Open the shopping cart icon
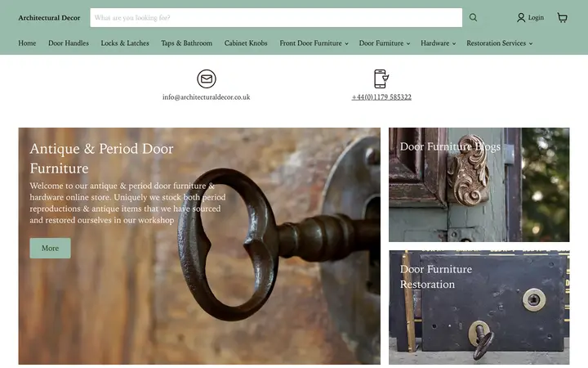 tap(562, 18)
